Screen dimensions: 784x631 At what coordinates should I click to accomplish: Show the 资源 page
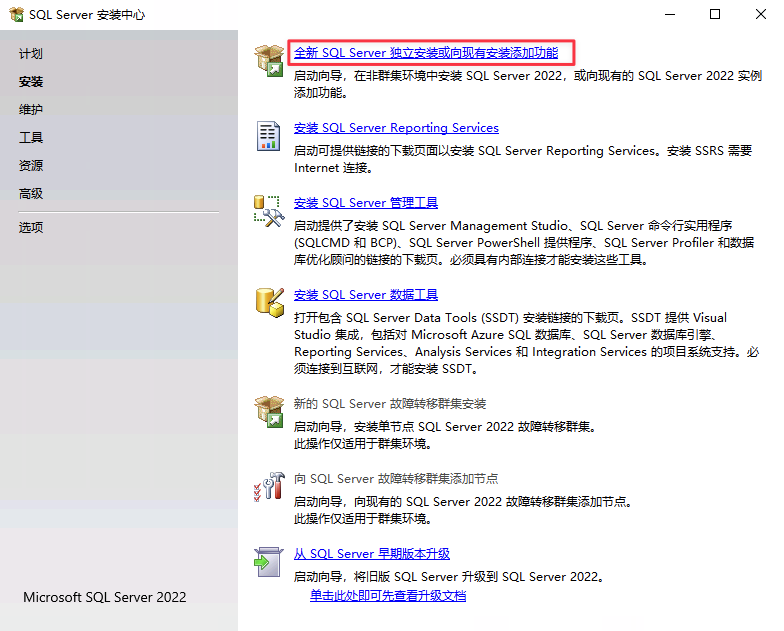click(31, 166)
